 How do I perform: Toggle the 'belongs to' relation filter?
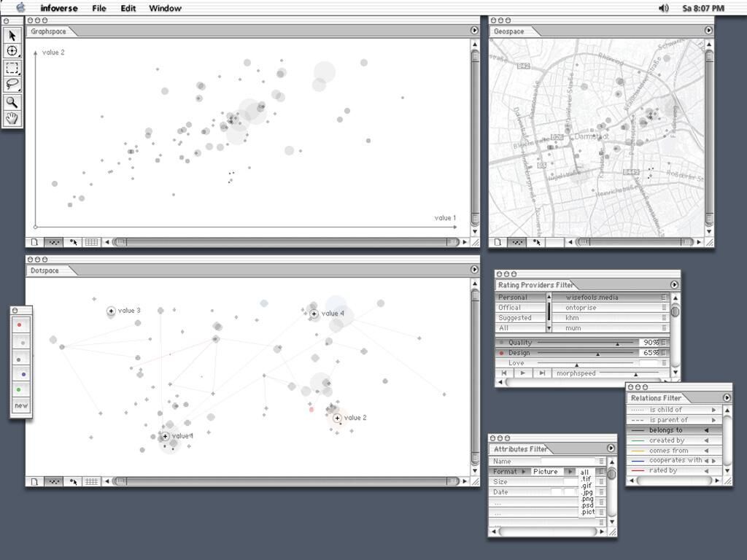(x=665, y=430)
